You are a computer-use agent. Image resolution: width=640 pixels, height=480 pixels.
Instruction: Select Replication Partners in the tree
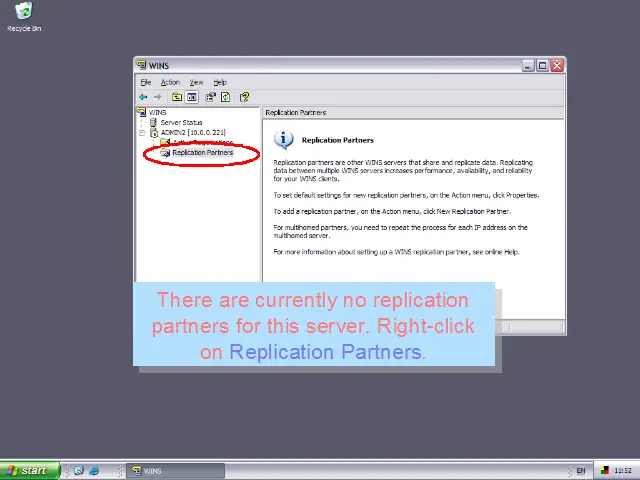202,153
